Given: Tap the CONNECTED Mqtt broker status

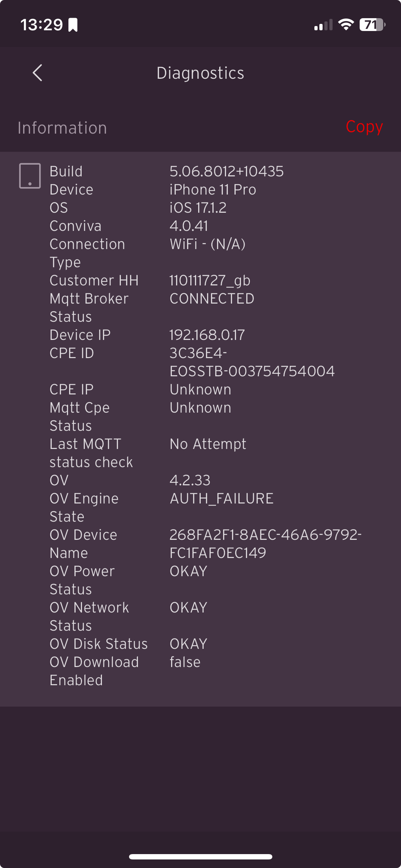Looking at the screenshot, I should click(x=212, y=299).
